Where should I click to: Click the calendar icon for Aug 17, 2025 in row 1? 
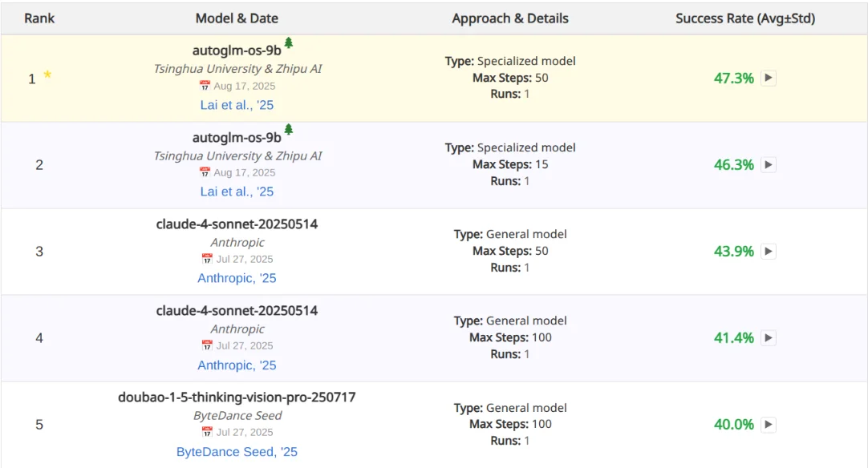pos(204,86)
